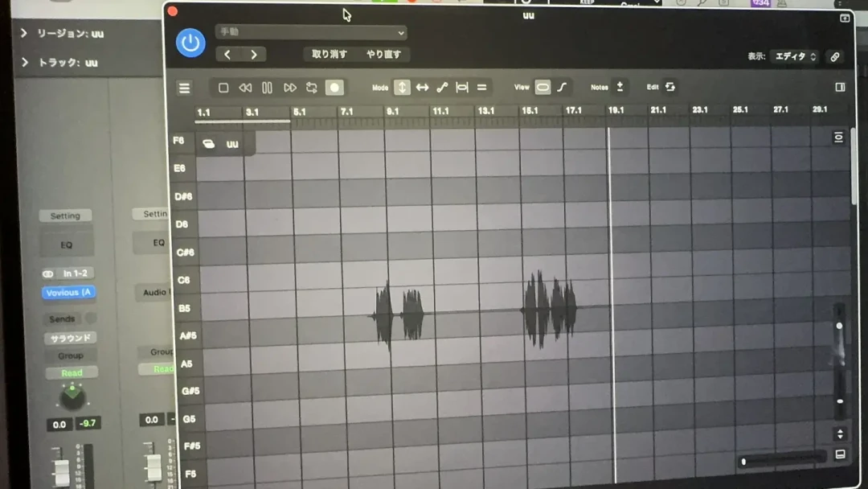This screenshot has height=489, width=868.
Task: Click the surround pan knob
Action: pos(72,397)
